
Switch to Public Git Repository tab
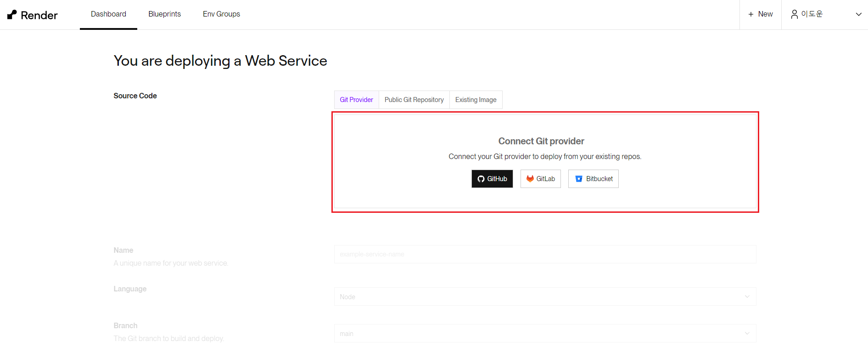click(x=414, y=100)
